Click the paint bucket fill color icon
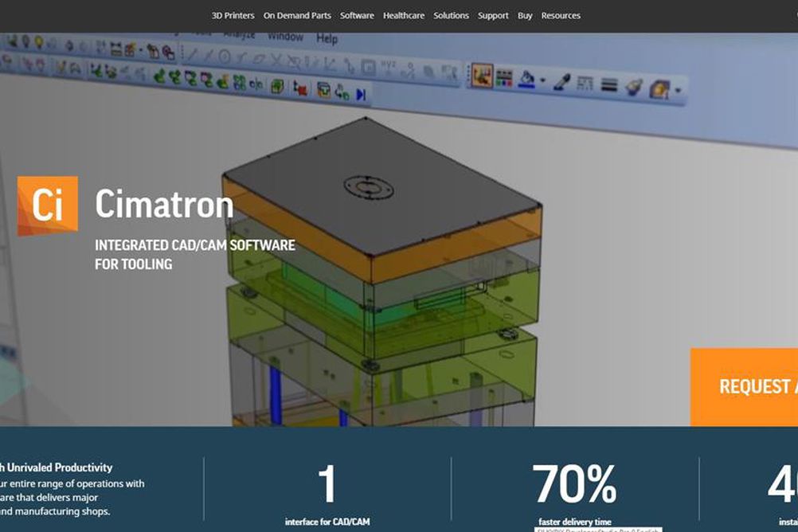798x532 pixels. point(526,80)
